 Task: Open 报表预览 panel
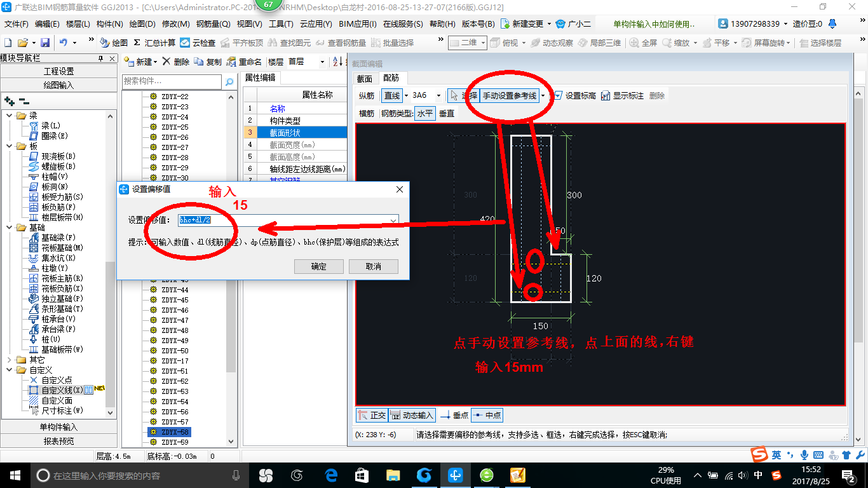click(x=59, y=441)
